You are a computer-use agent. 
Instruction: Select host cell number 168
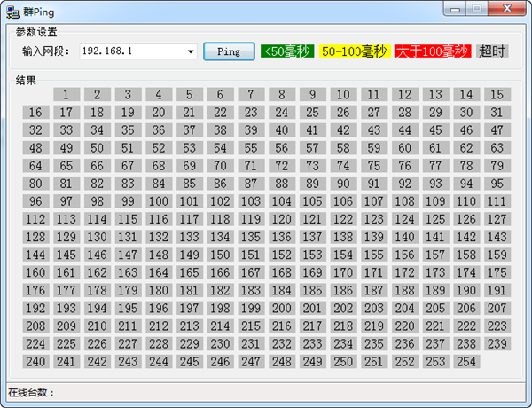pyautogui.click(x=282, y=272)
